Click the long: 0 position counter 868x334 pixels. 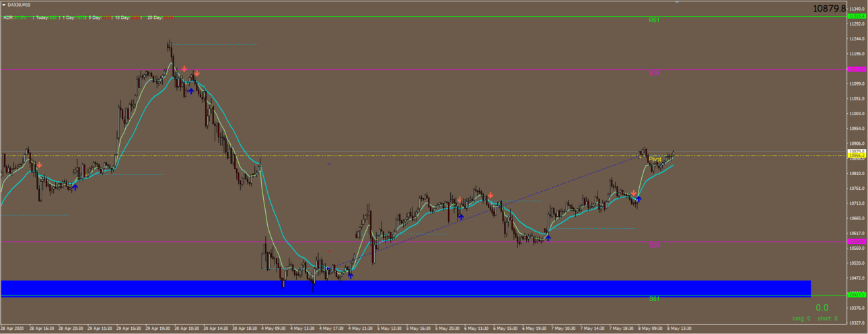pyautogui.click(x=801, y=319)
